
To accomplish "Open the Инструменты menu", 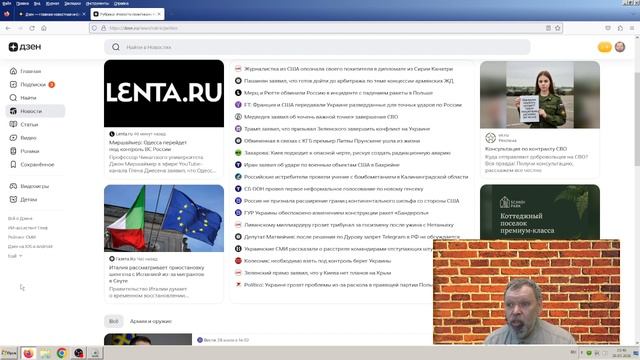I will pos(97,3).
